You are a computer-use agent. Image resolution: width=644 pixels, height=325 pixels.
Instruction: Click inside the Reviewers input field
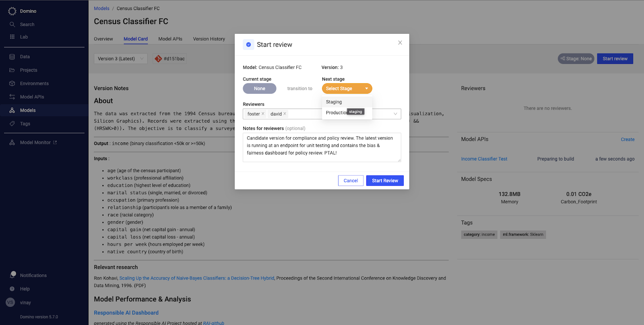pyautogui.click(x=322, y=114)
